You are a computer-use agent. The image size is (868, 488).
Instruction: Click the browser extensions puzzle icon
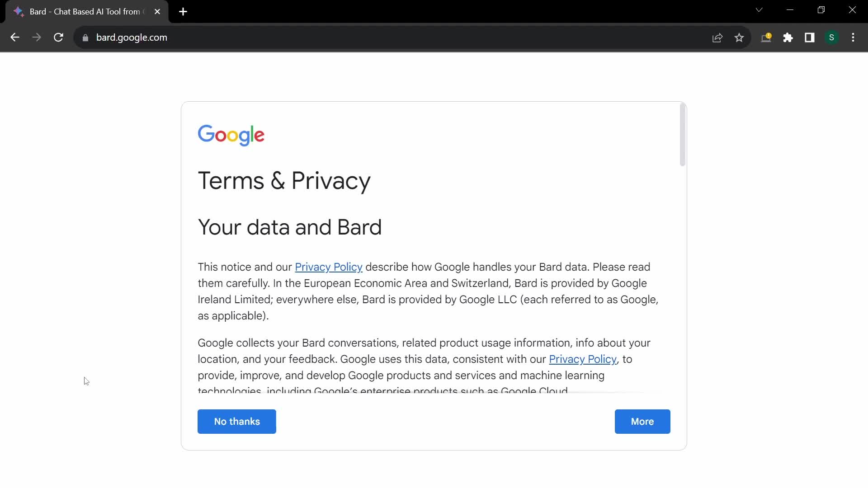pyautogui.click(x=788, y=38)
